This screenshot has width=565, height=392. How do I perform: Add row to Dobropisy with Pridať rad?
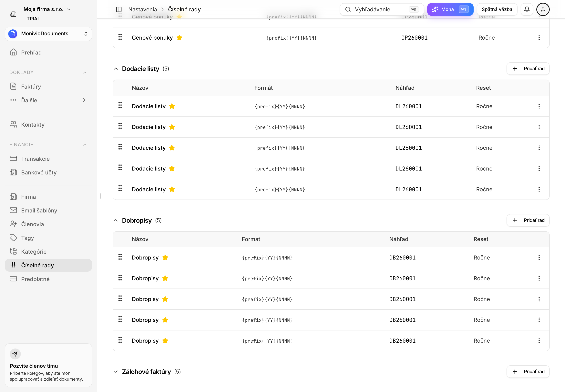[x=528, y=220]
